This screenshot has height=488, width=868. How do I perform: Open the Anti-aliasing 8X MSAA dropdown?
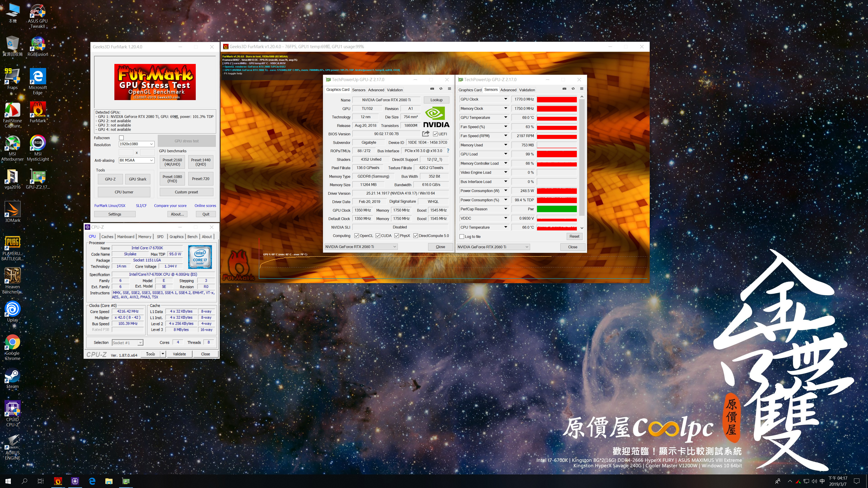[137, 160]
